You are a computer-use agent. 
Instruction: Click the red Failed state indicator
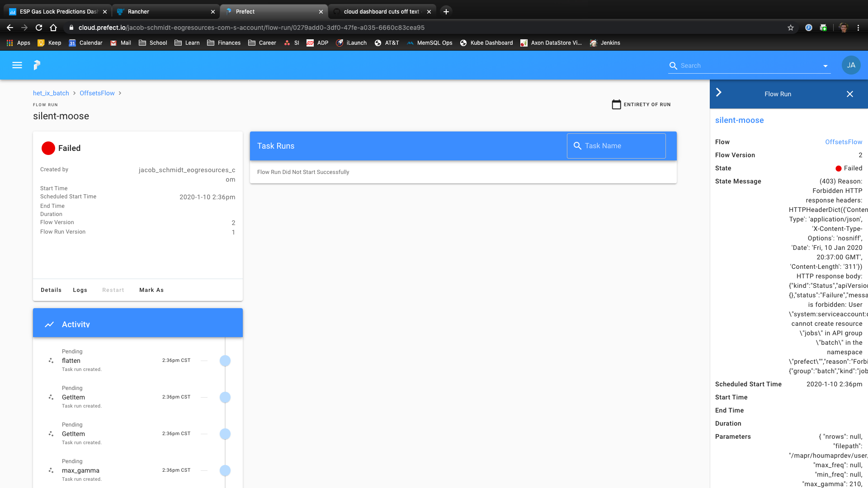click(x=48, y=148)
